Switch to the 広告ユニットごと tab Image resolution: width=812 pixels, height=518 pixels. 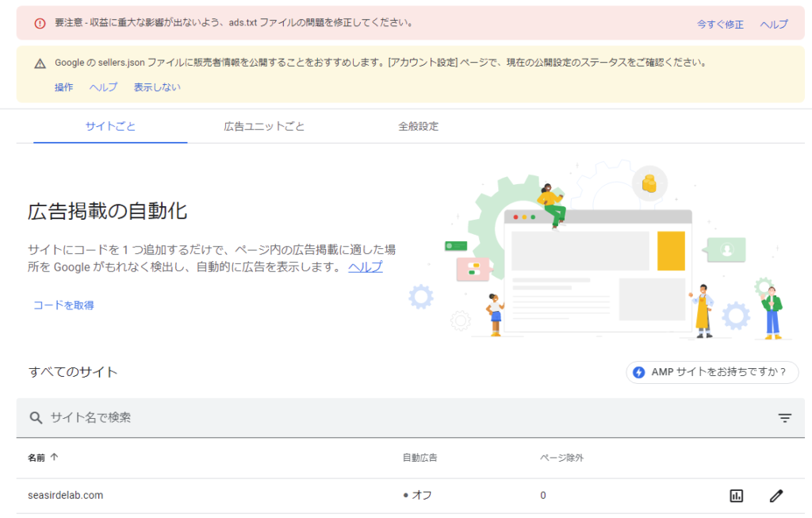click(x=264, y=126)
